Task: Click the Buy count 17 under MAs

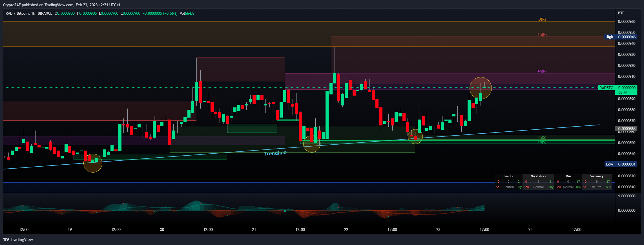Action: [x=578, y=182]
